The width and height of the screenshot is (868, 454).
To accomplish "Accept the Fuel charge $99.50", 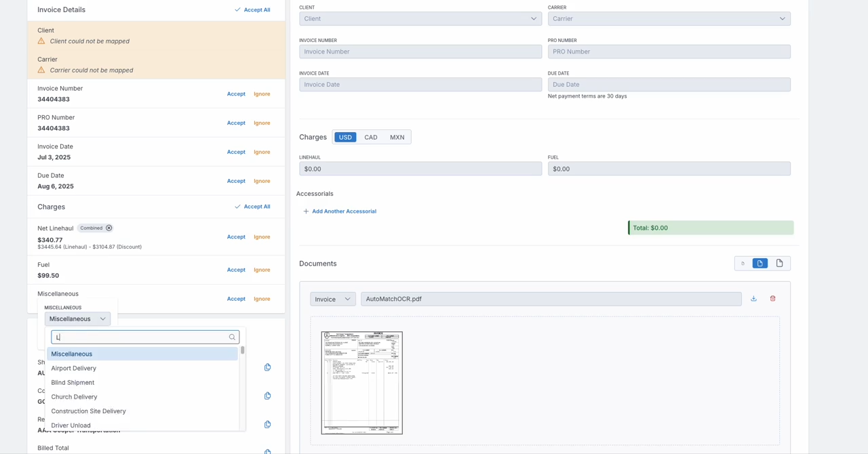I will 236,270.
